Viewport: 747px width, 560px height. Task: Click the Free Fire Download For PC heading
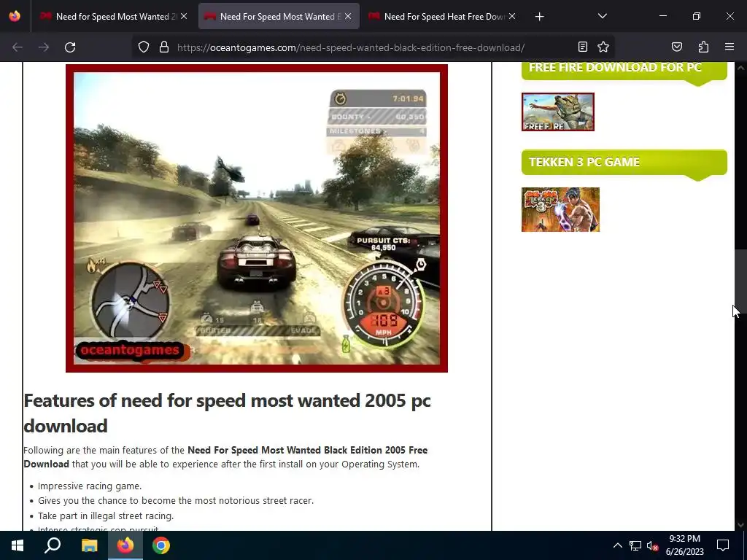615,67
